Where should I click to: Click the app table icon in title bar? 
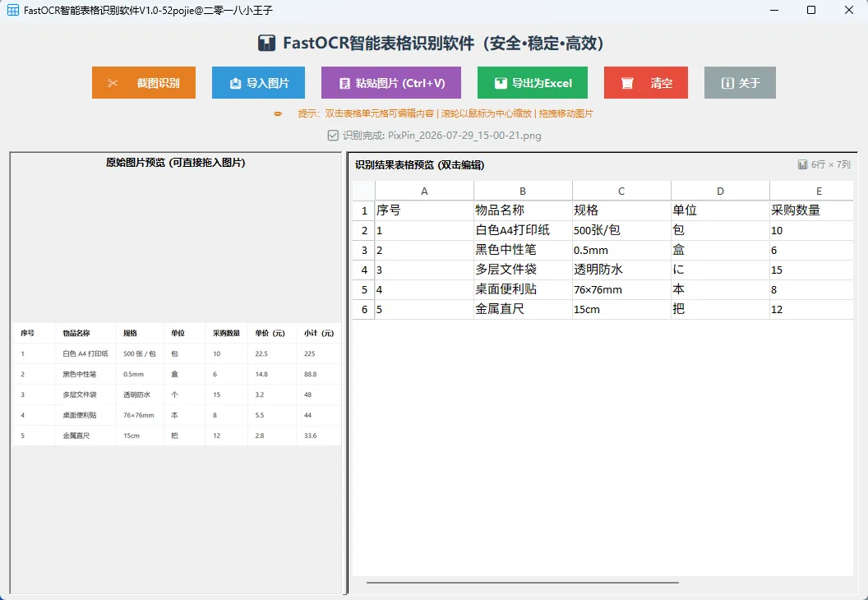12,10
